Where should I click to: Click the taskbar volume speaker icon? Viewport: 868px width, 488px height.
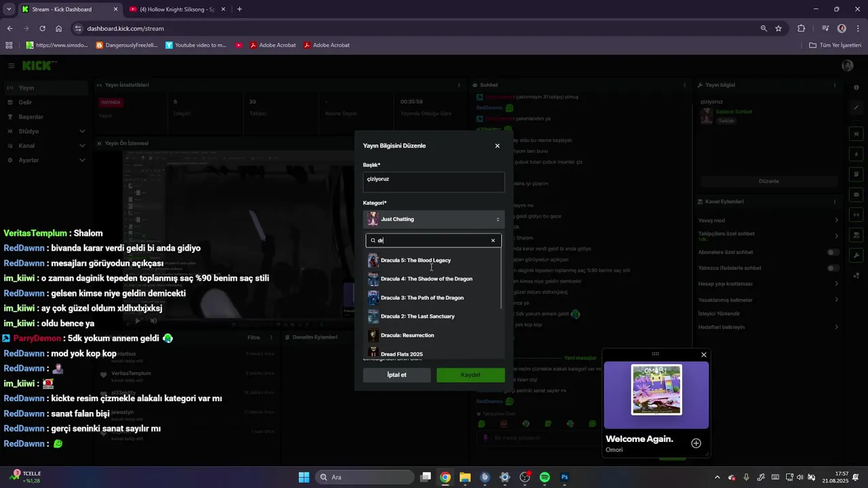point(800,477)
